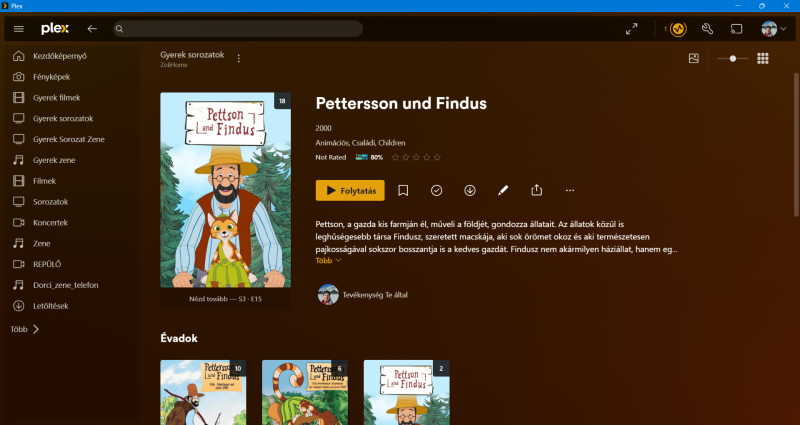800x425 pixels.
Task: Click the Folytatás play button
Action: pos(350,190)
